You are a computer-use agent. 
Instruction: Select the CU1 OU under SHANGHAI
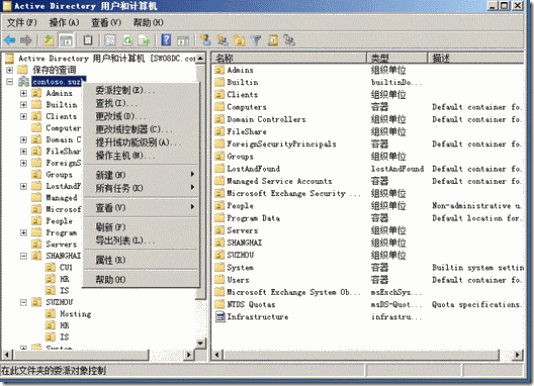66,267
